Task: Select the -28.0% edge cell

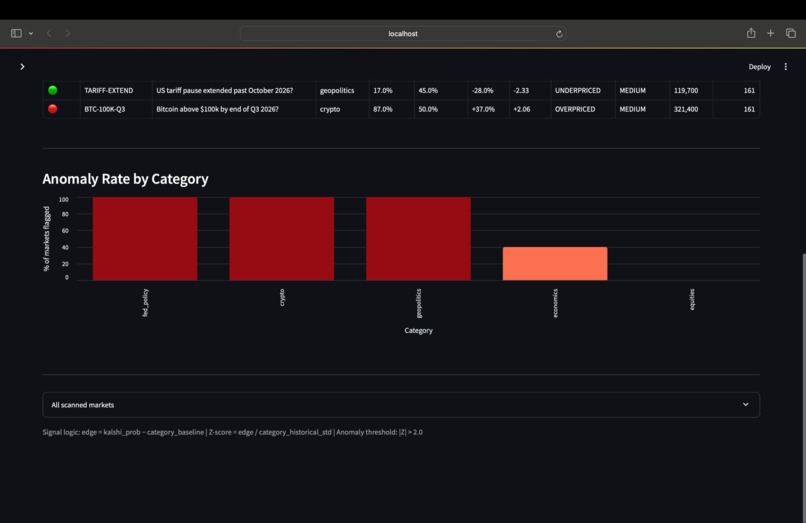Action: click(x=488, y=91)
